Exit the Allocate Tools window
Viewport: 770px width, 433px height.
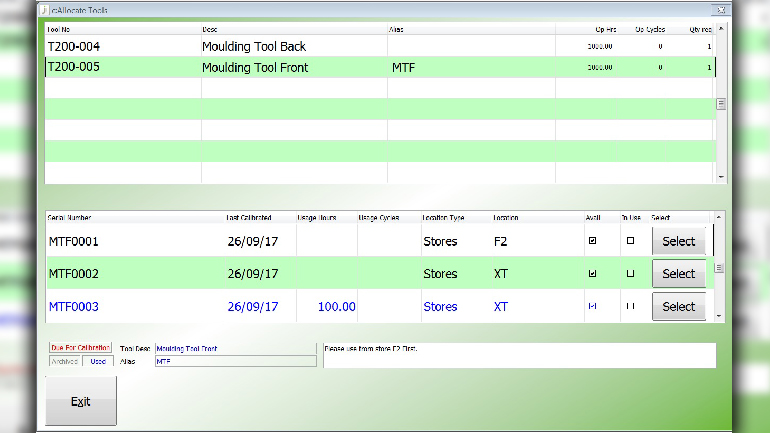point(80,401)
